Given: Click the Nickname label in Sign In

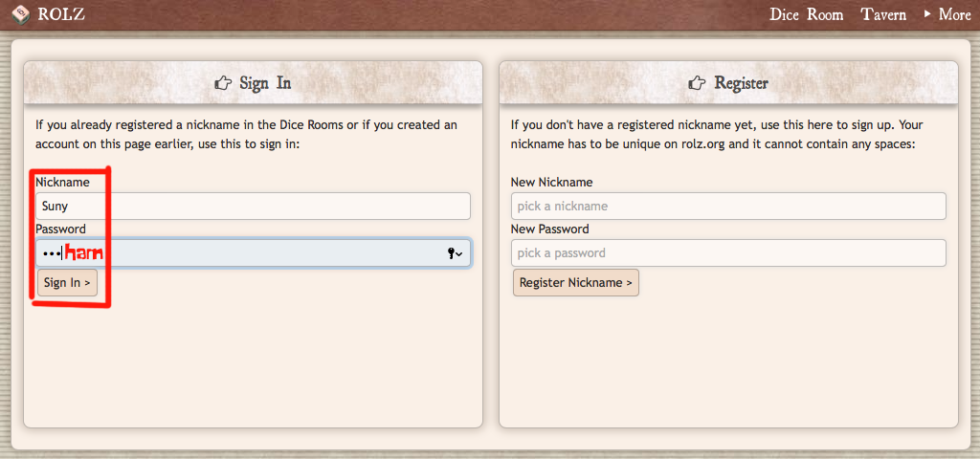Looking at the screenshot, I should tap(62, 183).
